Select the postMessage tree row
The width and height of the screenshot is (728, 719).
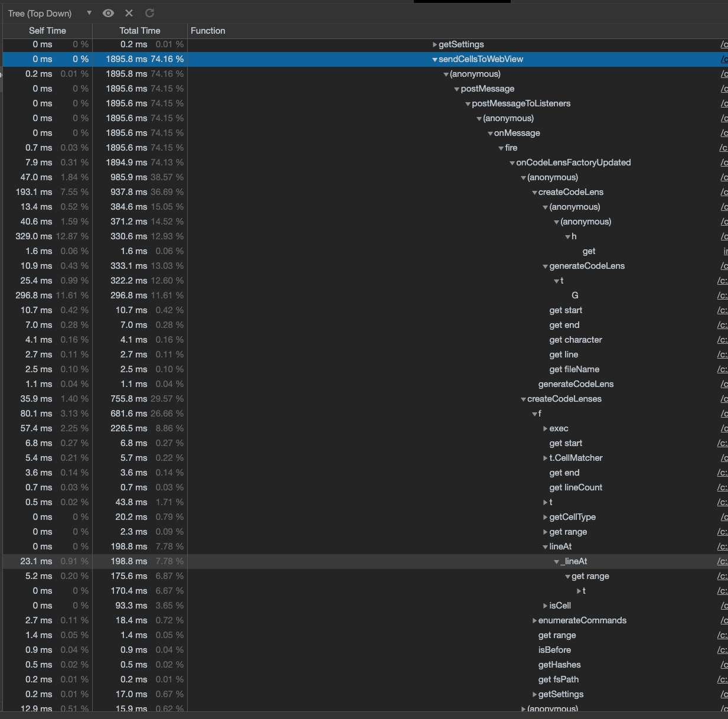coord(488,89)
